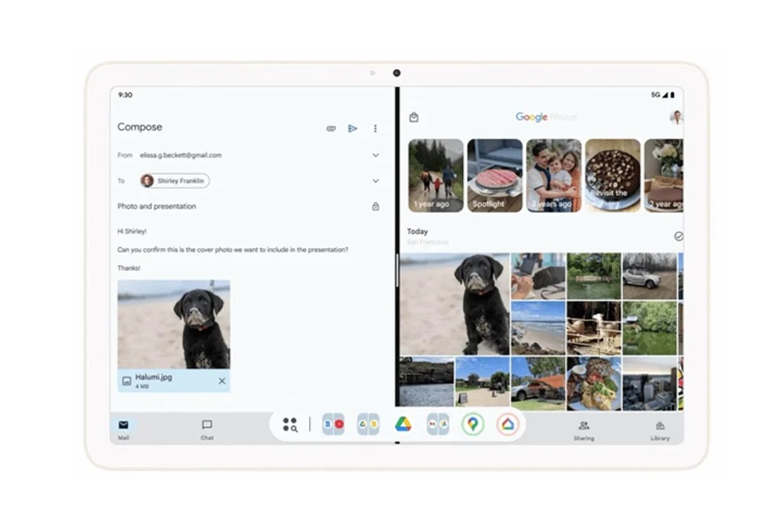Expand the From address dropdown
Screen dimensions: 784x532
(x=375, y=155)
